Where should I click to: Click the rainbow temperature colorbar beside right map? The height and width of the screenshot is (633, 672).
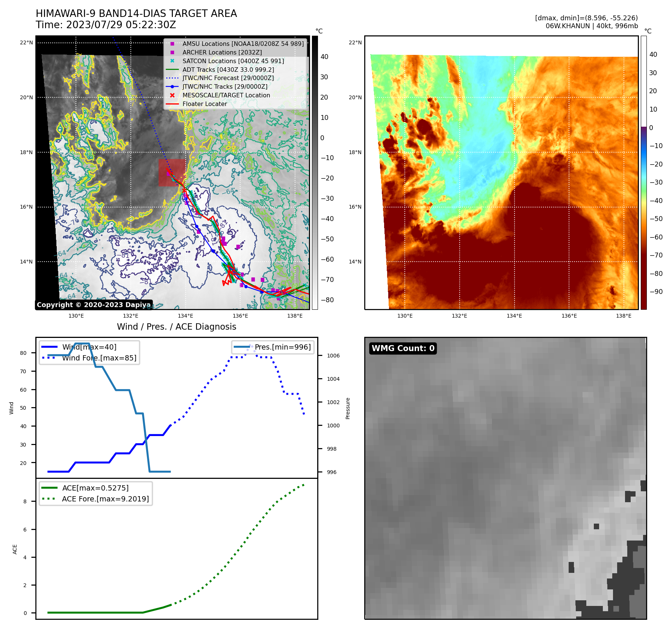point(644,173)
